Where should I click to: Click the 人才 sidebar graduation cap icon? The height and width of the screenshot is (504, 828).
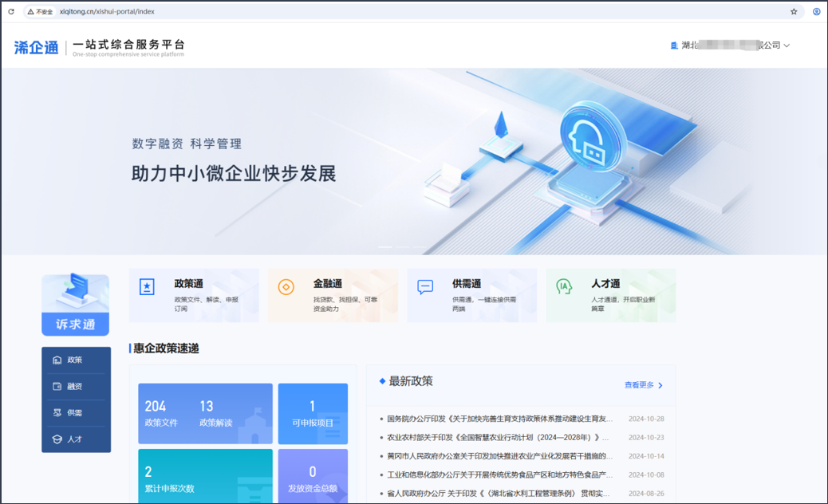pyautogui.click(x=57, y=439)
